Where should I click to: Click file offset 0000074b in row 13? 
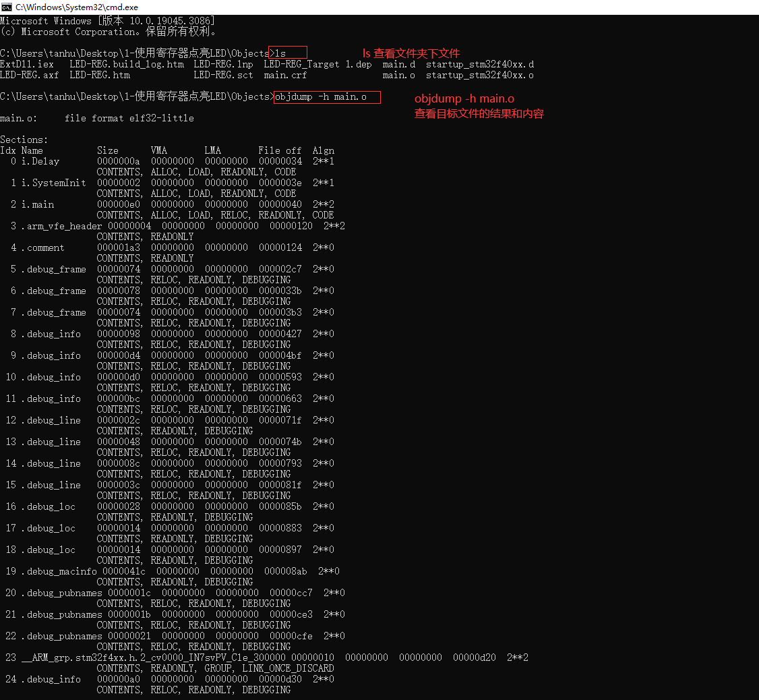(x=280, y=442)
